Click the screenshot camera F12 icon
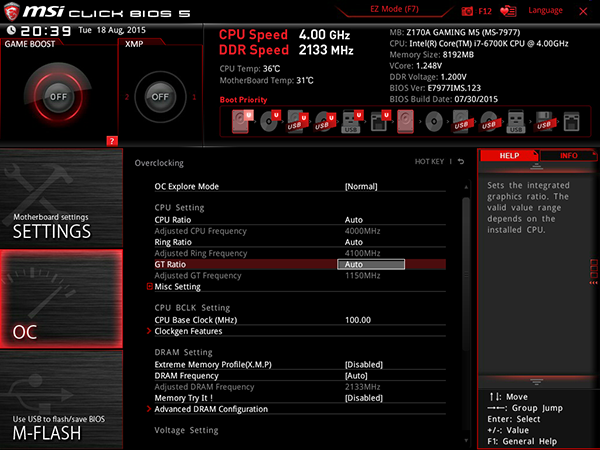The width and height of the screenshot is (600, 450). coord(467,11)
